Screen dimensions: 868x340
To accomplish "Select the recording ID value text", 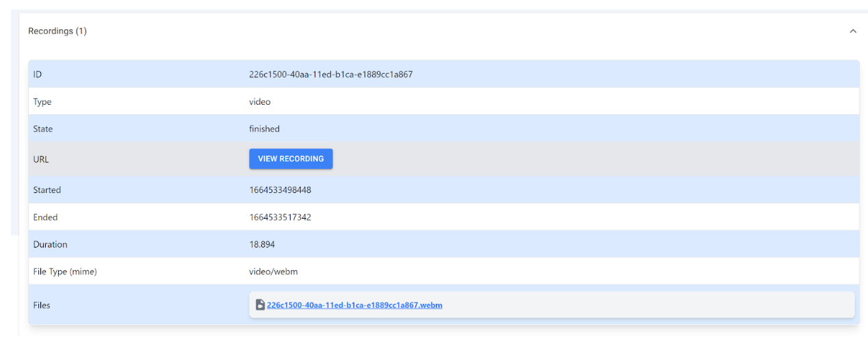I will 330,75.
